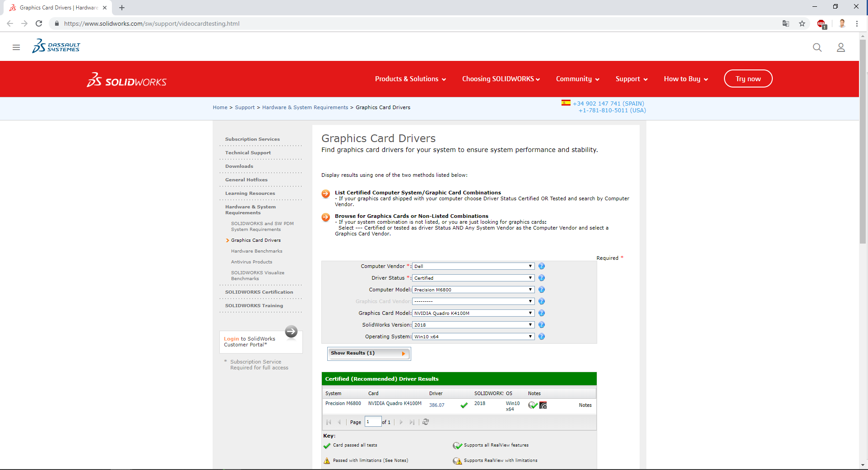Click help icon next to Operating System
The height and width of the screenshot is (470, 868).
(542, 336)
